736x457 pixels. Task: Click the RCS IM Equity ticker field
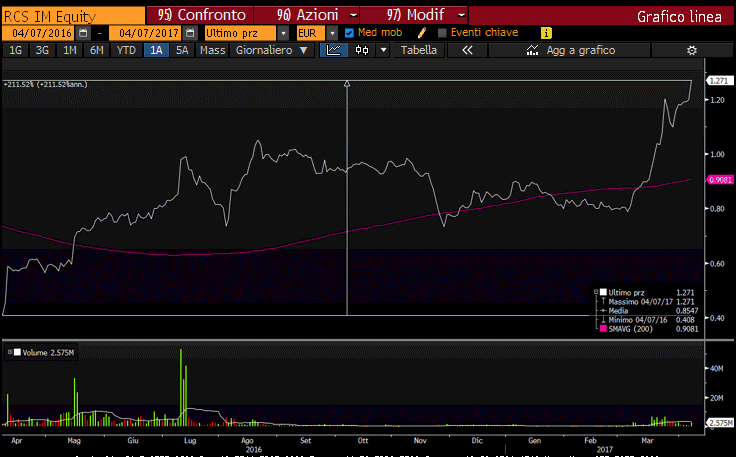coord(70,16)
